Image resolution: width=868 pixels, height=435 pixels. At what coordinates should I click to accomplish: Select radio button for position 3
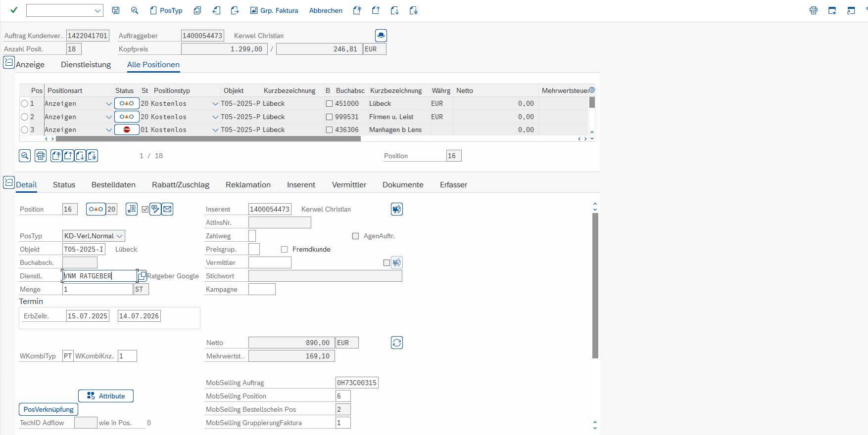(x=25, y=130)
